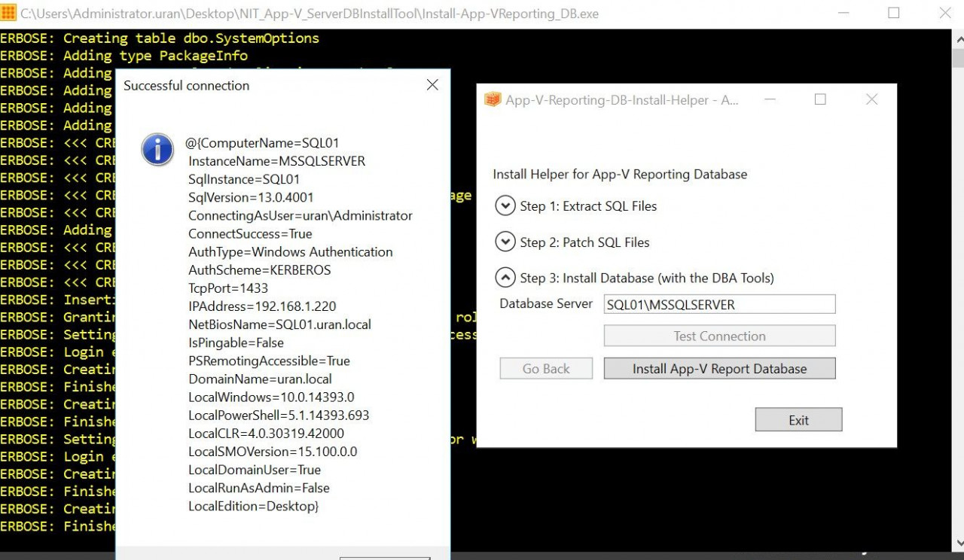Click the Exit button
Image resolution: width=964 pixels, height=560 pixels.
(798, 420)
